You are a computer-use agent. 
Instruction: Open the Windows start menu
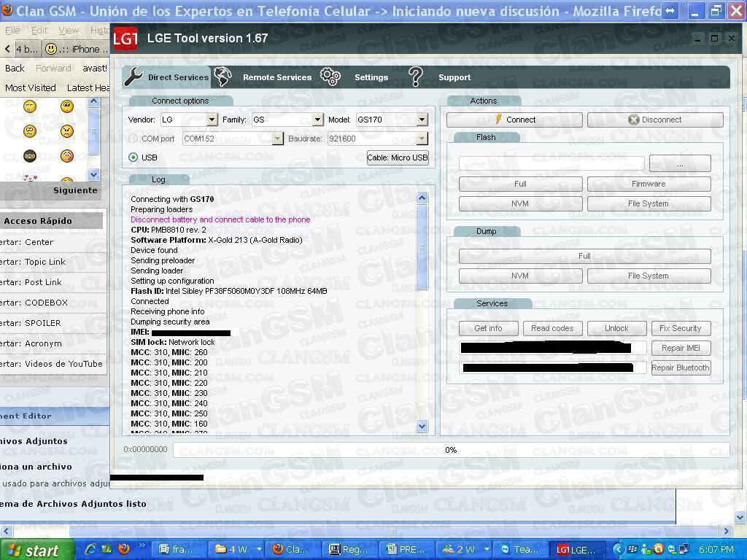tap(36, 550)
